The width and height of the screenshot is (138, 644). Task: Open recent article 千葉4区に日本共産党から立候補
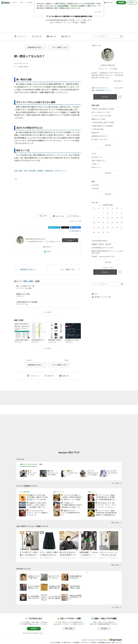(x=103, y=109)
